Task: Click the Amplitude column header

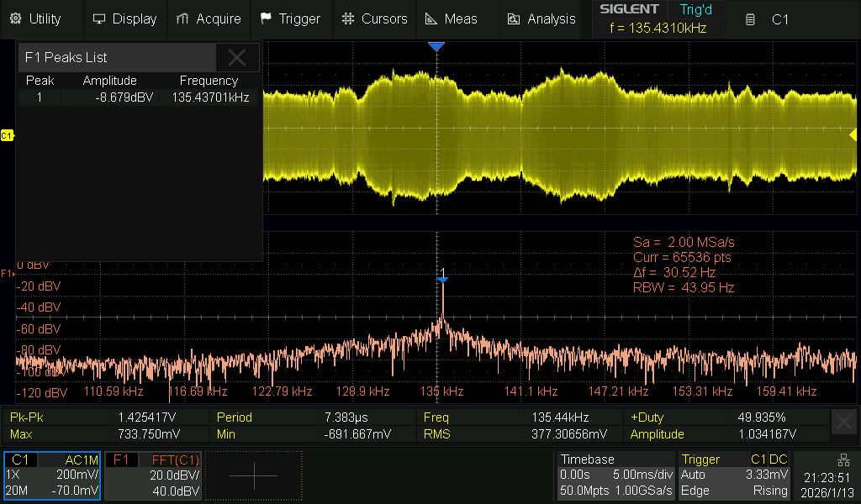Action: [110, 81]
